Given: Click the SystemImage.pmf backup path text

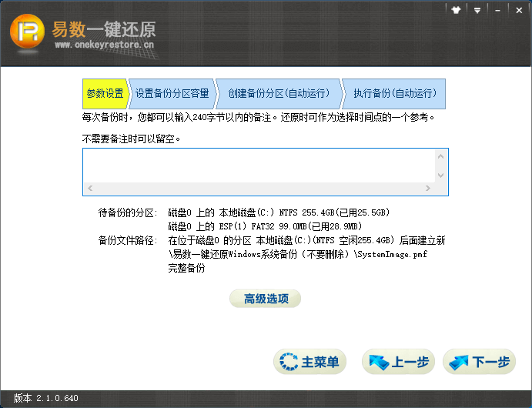Looking at the screenshot, I should [x=298, y=254].
